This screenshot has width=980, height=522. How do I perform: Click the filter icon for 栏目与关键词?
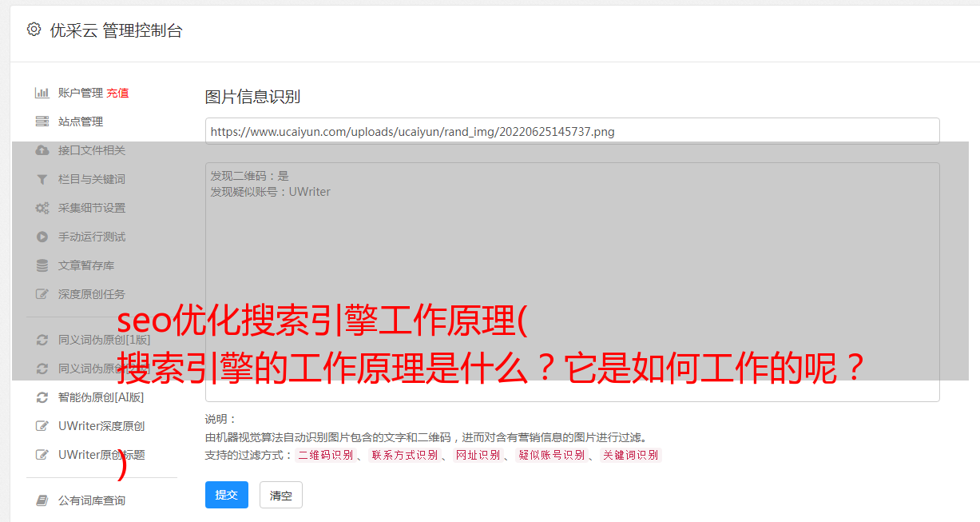click(42, 179)
